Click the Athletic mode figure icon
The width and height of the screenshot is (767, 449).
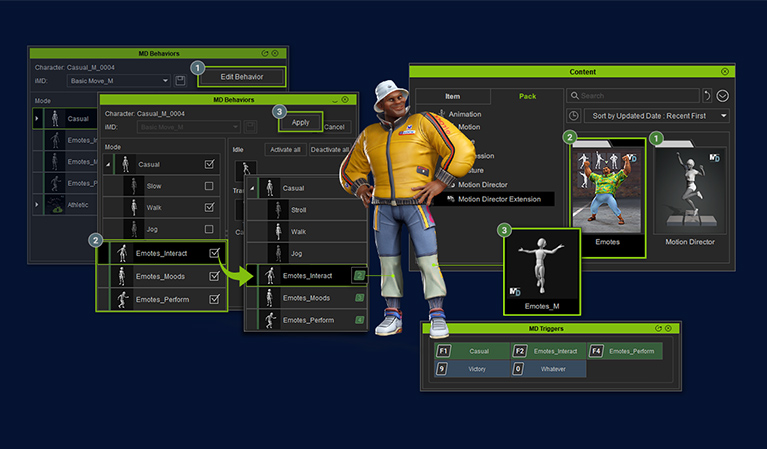tap(56, 205)
